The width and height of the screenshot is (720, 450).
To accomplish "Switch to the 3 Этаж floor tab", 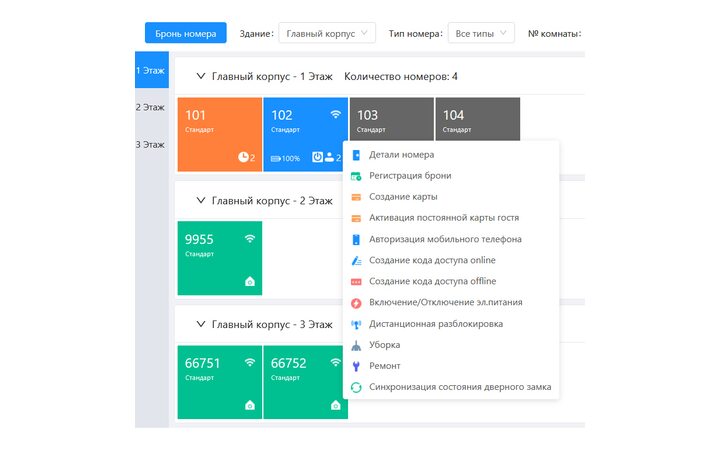I will point(150,144).
